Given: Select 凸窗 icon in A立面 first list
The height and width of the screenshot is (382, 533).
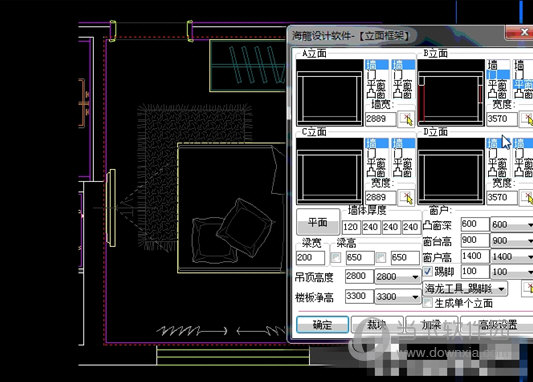Looking at the screenshot, I should pos(376,94).
